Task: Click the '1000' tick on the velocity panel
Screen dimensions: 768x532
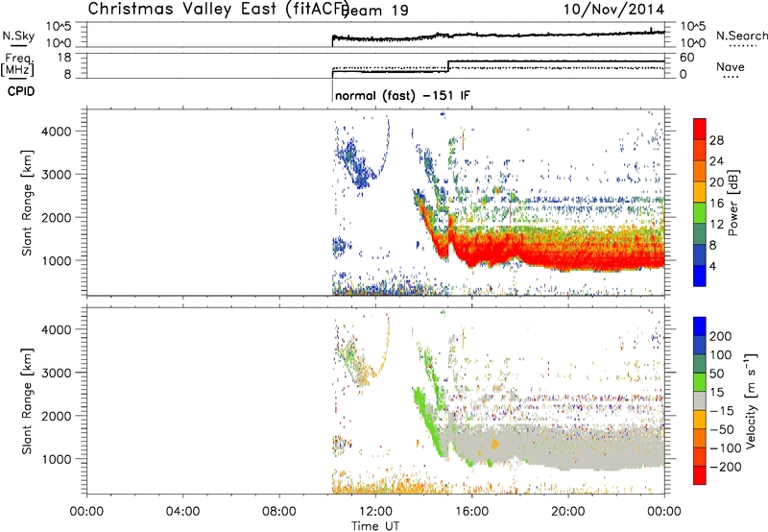Action: (x=57, y=459)
